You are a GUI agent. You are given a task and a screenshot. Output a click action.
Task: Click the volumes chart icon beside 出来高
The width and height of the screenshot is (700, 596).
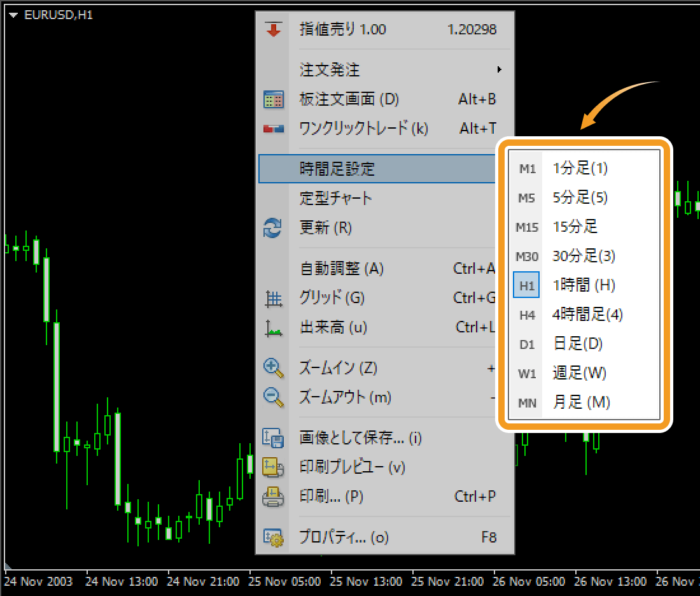pyautogui.click(x=273, y=328)
